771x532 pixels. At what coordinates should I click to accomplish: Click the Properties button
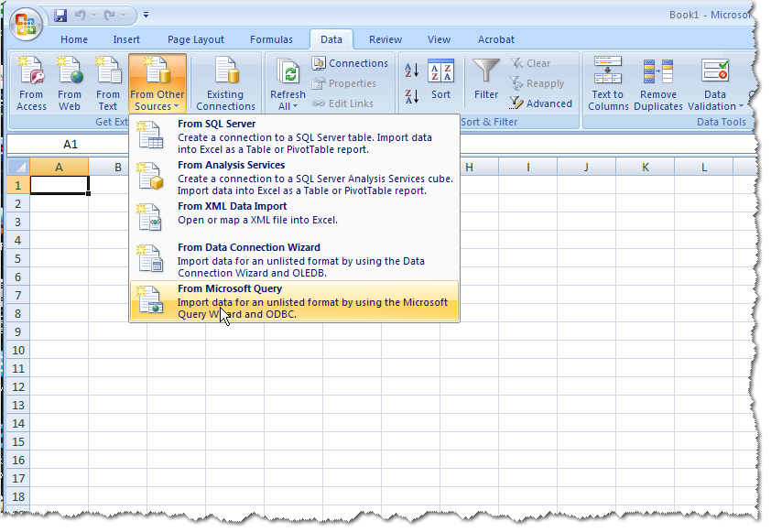344,83
